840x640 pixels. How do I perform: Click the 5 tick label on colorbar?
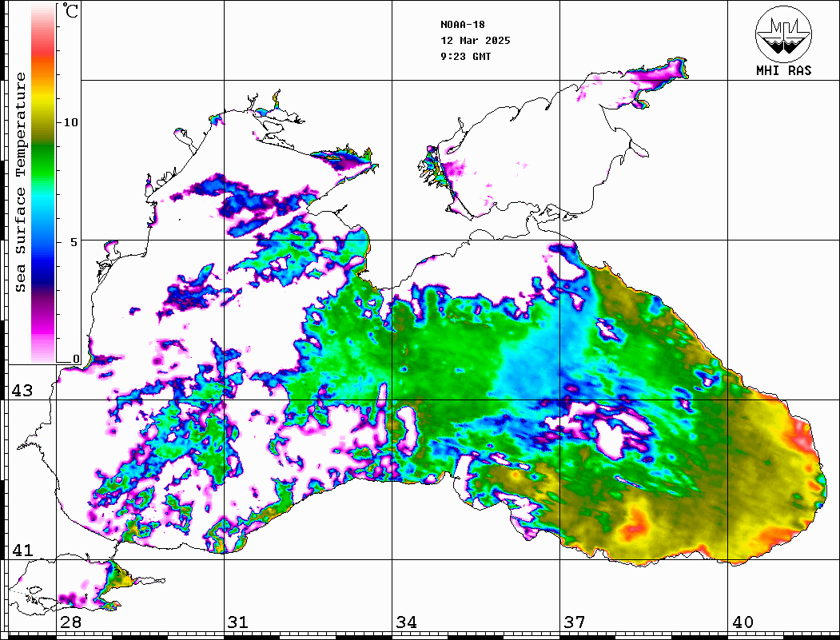tap(75, 242)
